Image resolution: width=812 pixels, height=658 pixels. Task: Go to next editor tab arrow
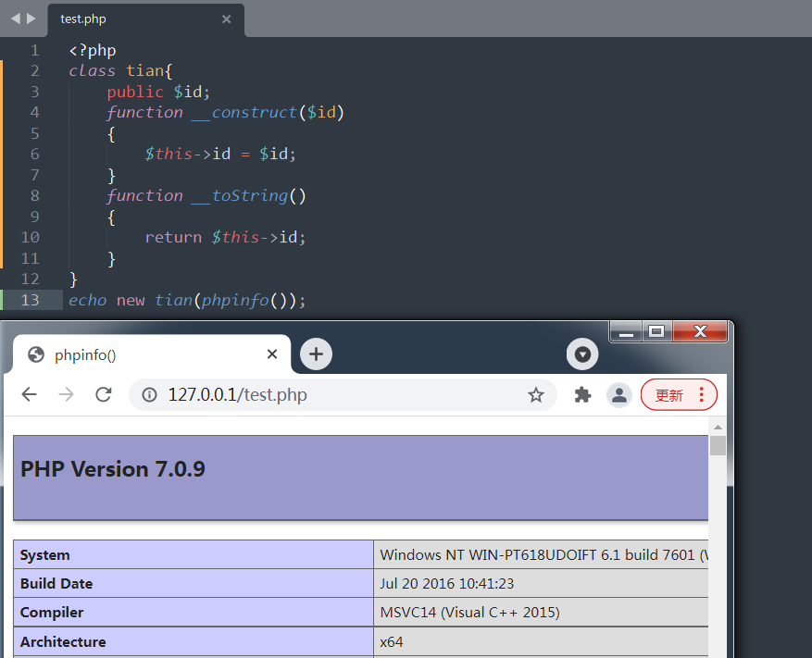click(x=31, y=19)
